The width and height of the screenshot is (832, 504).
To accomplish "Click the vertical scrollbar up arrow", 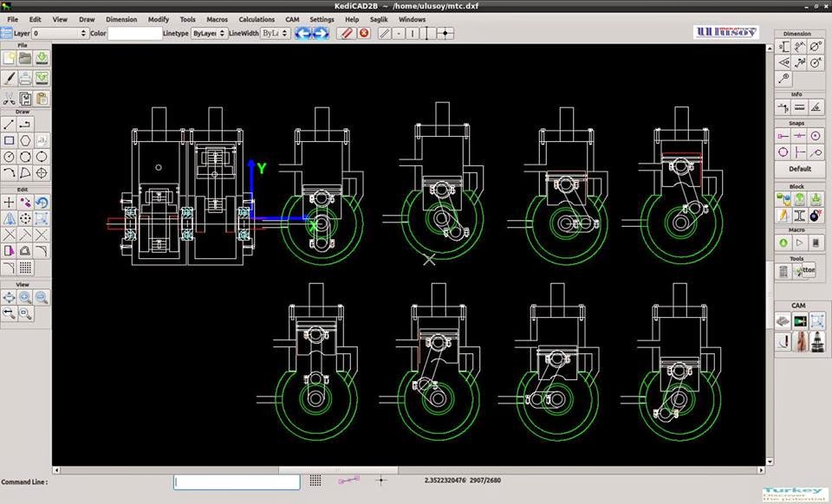I will (770, 48).
